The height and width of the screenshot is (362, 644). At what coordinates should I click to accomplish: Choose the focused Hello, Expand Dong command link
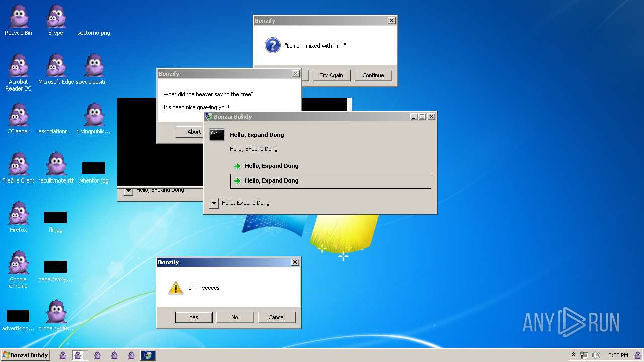click(331, 181)
